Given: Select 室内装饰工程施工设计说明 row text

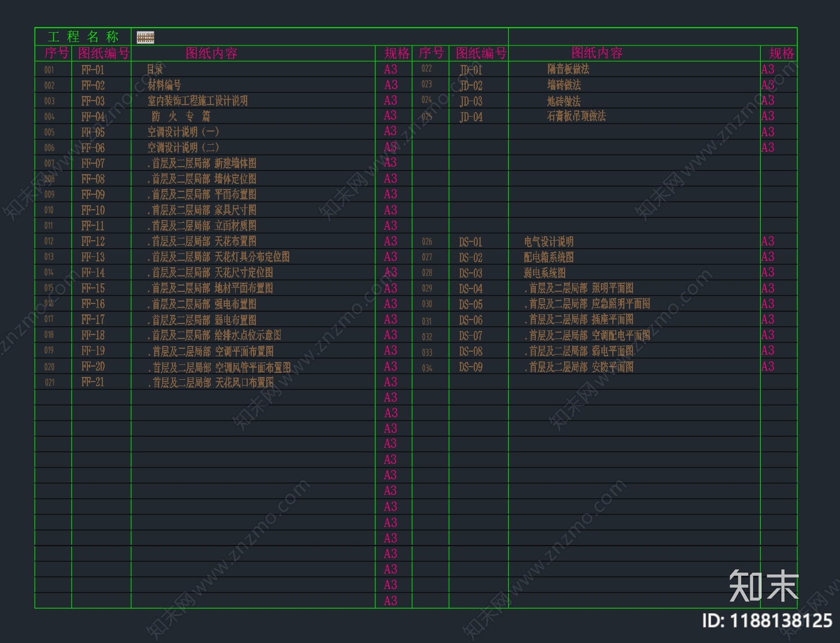Looking at the screenshot, I should 198,101.
